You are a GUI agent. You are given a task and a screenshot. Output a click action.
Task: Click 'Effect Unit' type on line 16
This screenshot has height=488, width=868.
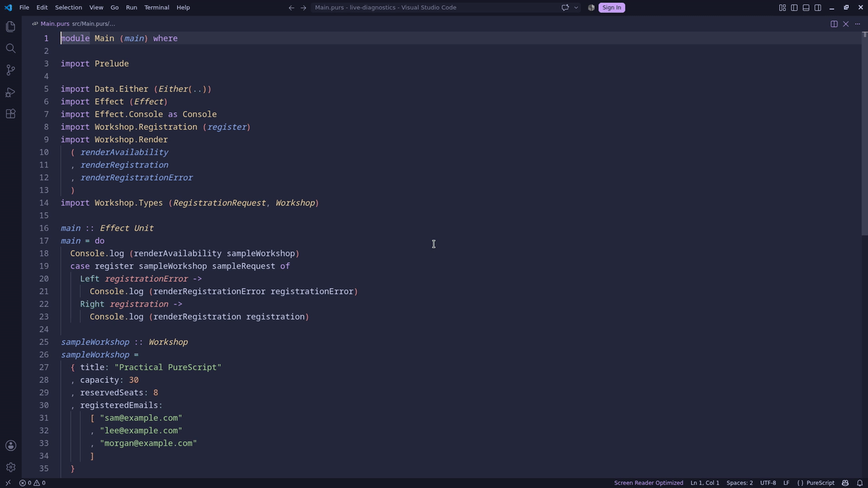point(126,228)
